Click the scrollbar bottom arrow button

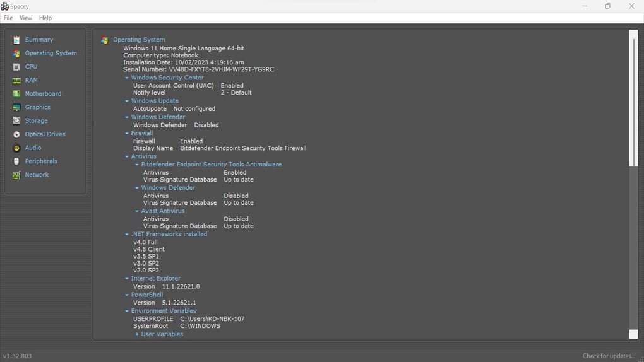point(634,334)
